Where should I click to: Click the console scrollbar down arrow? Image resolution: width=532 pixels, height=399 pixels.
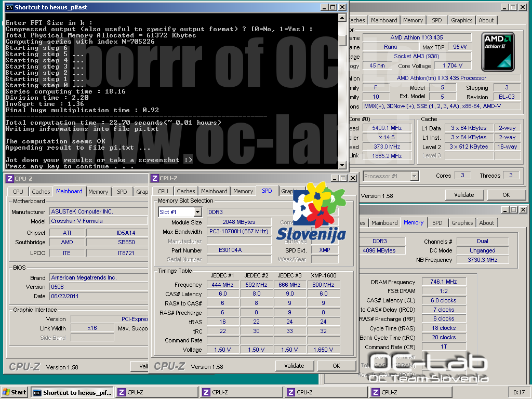342,165
